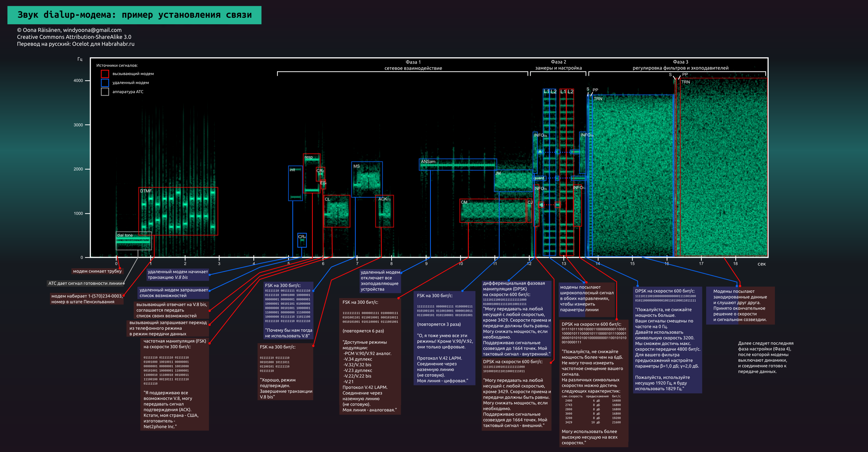The width and height of the screenshot is (868, 452).
Task: Click the '3000' frequency axis label
Action: tap(78, 125)
